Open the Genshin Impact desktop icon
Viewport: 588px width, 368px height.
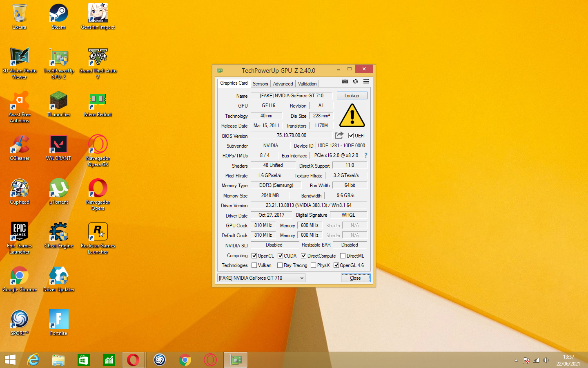(x=98, y=17)
